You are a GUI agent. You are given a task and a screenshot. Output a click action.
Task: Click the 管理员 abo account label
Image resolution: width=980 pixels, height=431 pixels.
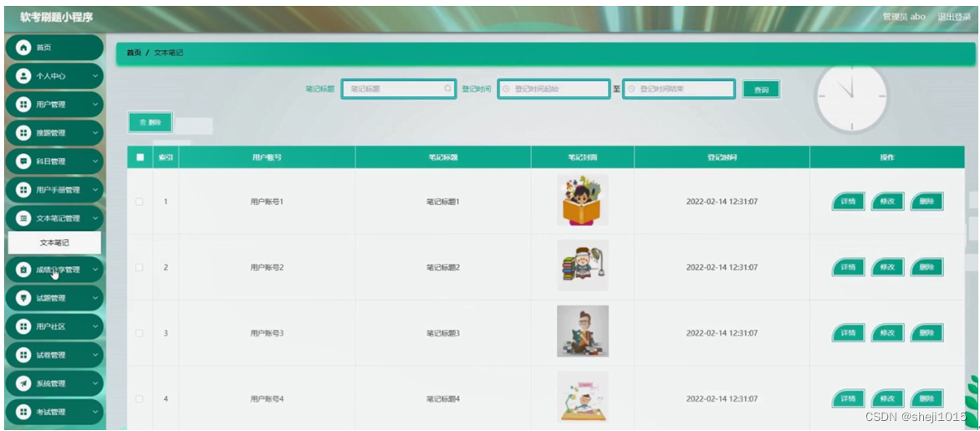[x=904, y=17]
